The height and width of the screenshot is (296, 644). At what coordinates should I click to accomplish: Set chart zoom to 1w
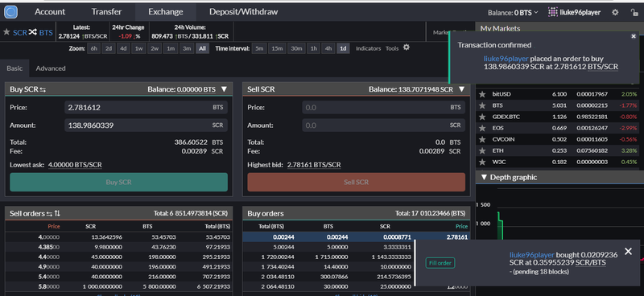(x=138, y=48)
